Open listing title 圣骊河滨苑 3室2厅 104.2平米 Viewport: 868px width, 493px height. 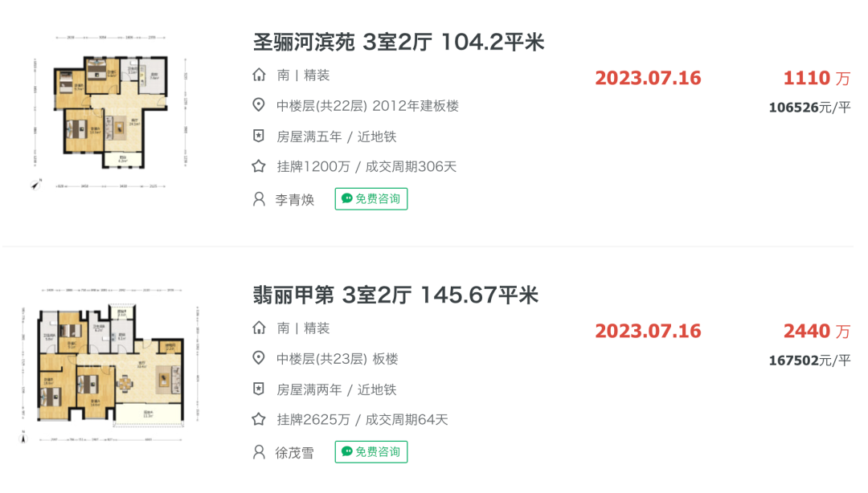pos(399,42)
